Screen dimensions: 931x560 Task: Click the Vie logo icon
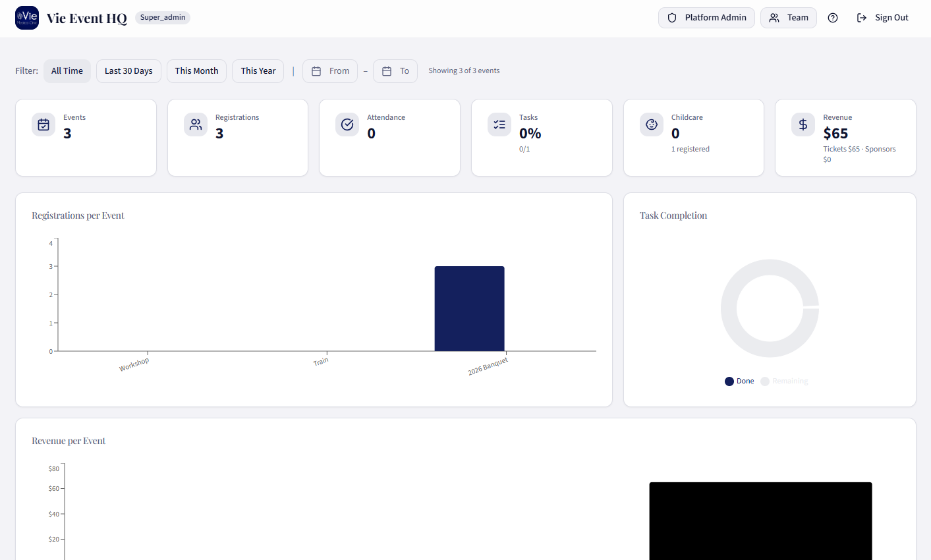pos(27,18)
